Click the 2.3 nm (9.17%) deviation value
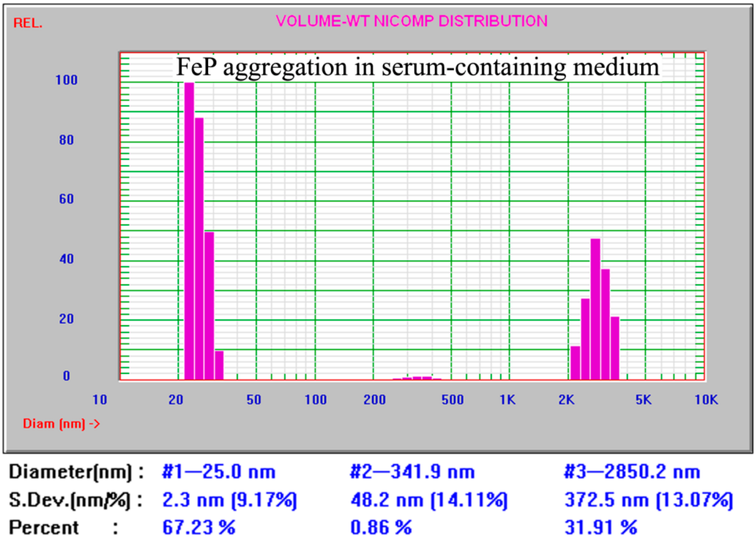This screenshot has width=756, height=539. 229,500
